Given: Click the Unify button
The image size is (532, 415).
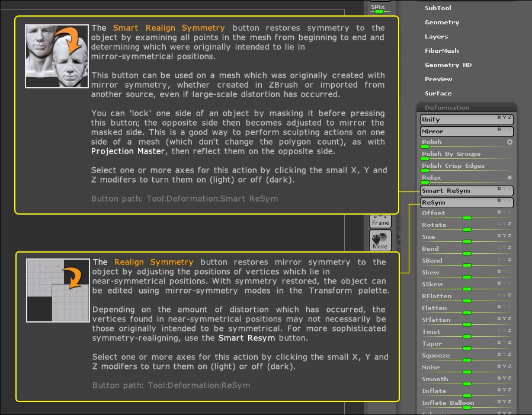Looking at the screenshot, I should 466,120.
